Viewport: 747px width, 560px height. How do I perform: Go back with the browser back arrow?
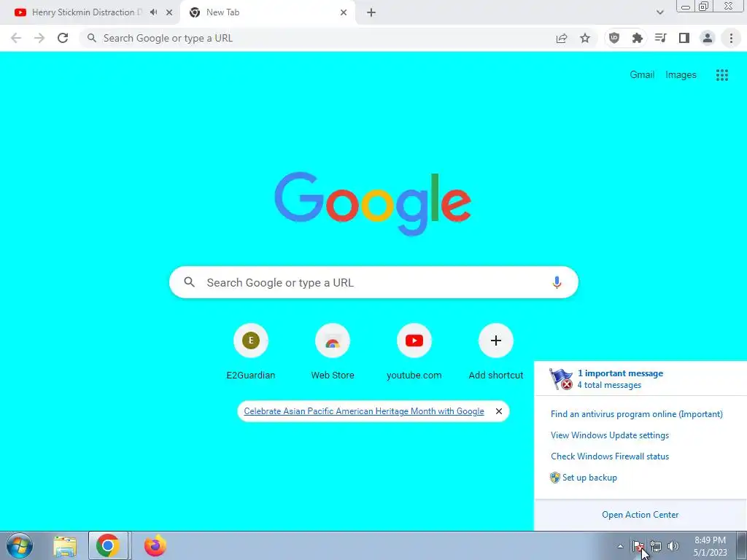[x=16, y=38]
